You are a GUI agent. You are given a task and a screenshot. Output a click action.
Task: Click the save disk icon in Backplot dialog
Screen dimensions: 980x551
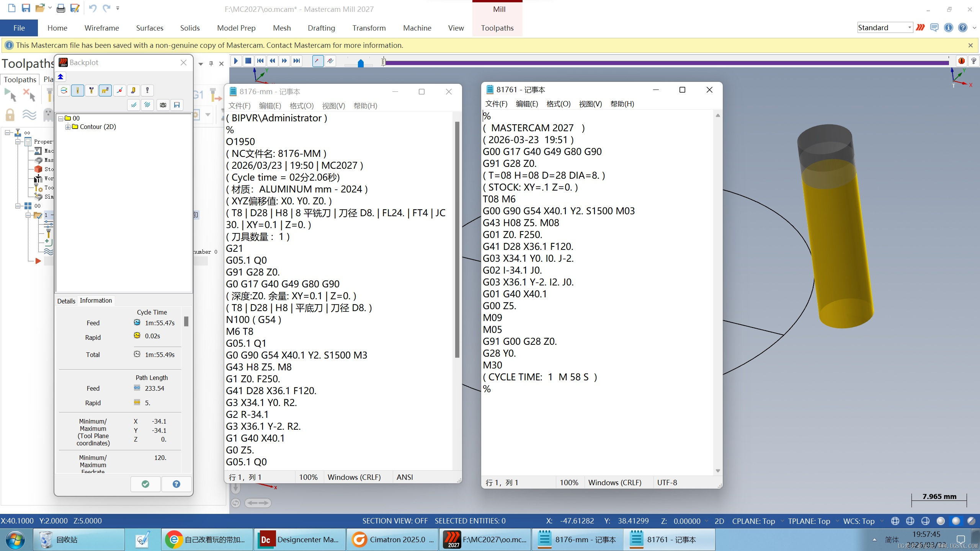[x=177, y=105]
